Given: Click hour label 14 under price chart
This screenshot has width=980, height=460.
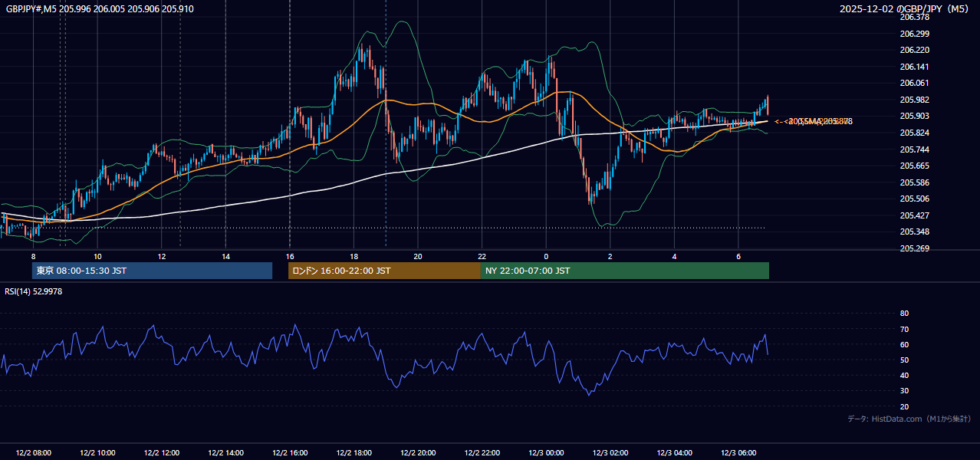Looking at the screenshot, I should [x=225, y=256].
